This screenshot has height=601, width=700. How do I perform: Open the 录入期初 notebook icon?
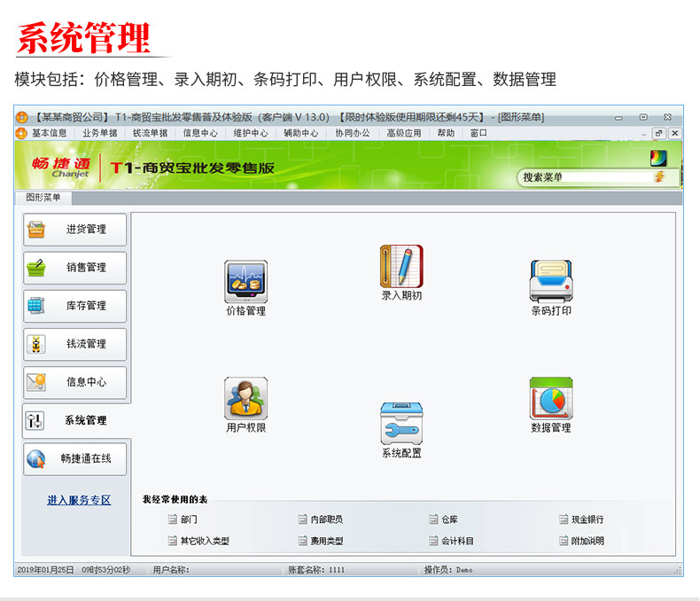pos(401,266)
